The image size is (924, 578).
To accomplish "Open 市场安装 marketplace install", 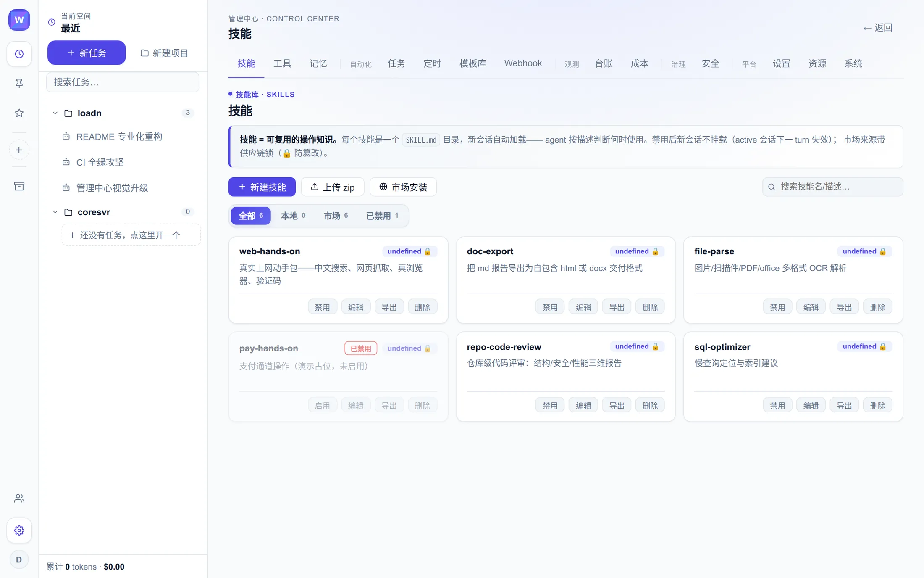I will tap(403, 187).
